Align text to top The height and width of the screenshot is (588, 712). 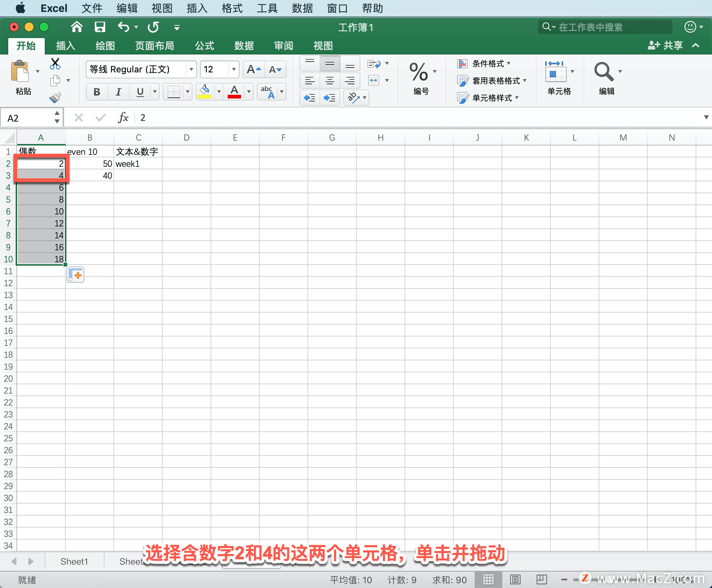pyautogui.click(x=310, y=63)
